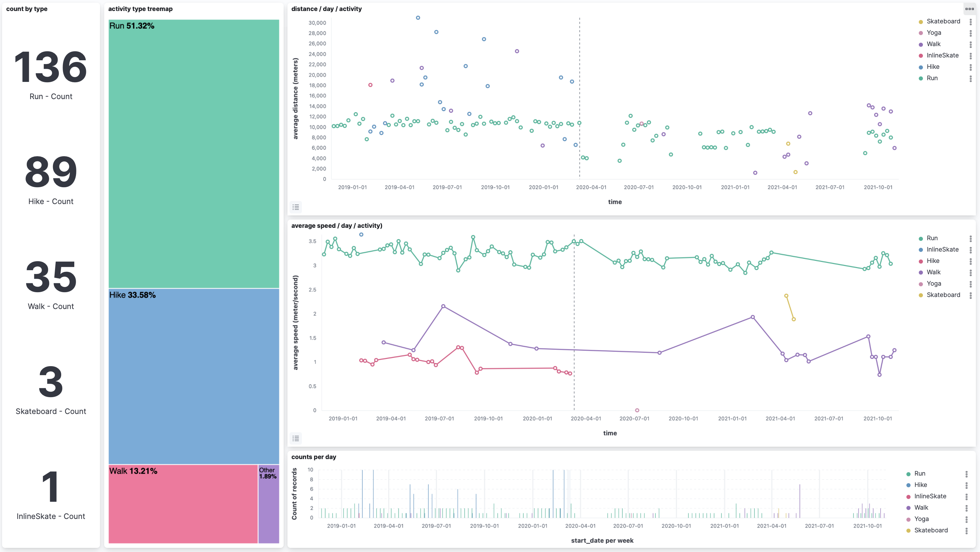Click the 'start_date per week' axis label
Viewport: 980px width, 552px height.
602,541
